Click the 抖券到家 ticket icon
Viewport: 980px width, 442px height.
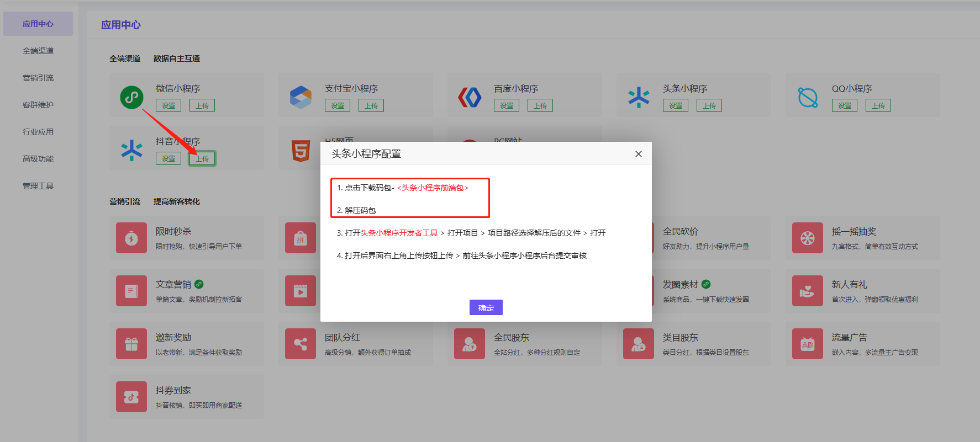[x=131, y=397]
